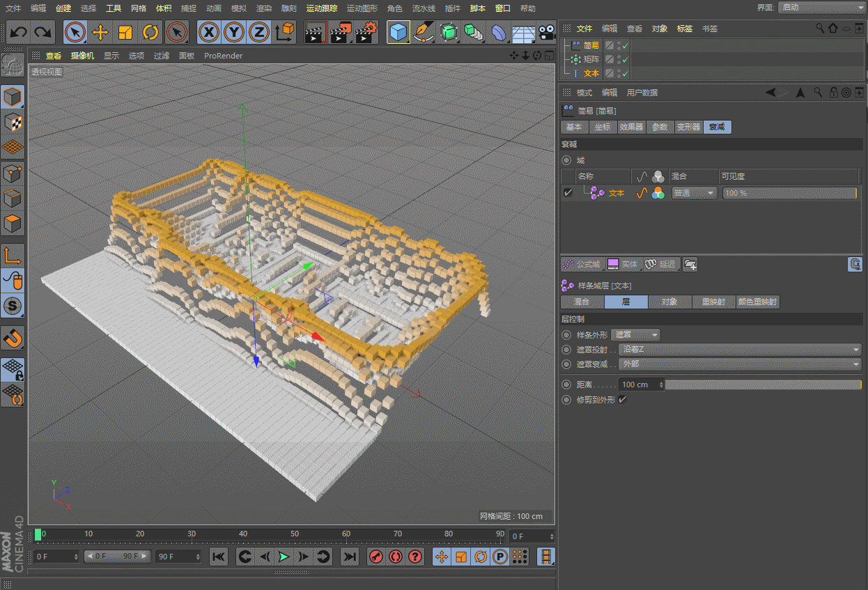Expand the 遮罩投射 dropdown
Viewport: 868px width, 590px height.
tap(740, 350)
